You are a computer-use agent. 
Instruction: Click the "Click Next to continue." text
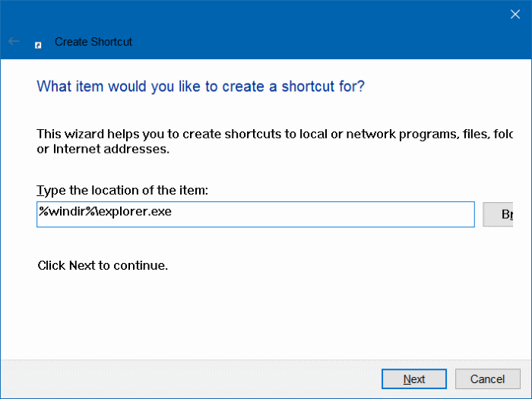coord(103,266)
